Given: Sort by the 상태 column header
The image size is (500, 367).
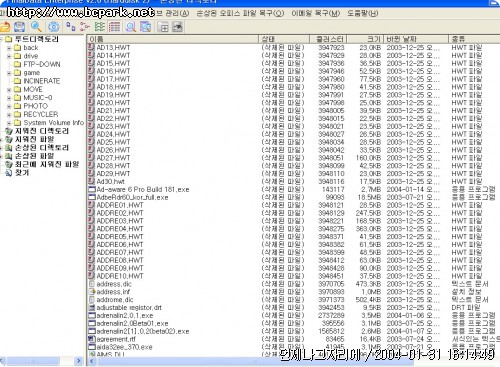Looking at the screenshot, I should click(x=284, y=39).
